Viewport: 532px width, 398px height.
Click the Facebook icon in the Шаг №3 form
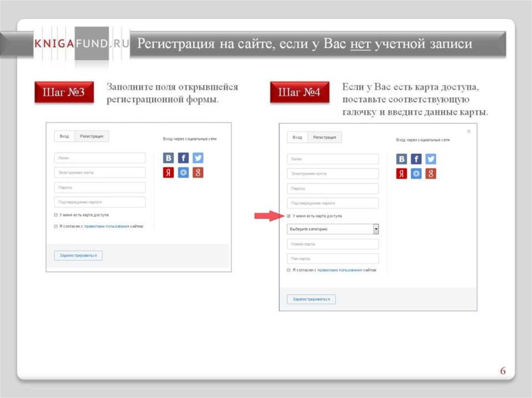(x=183, y=158)
